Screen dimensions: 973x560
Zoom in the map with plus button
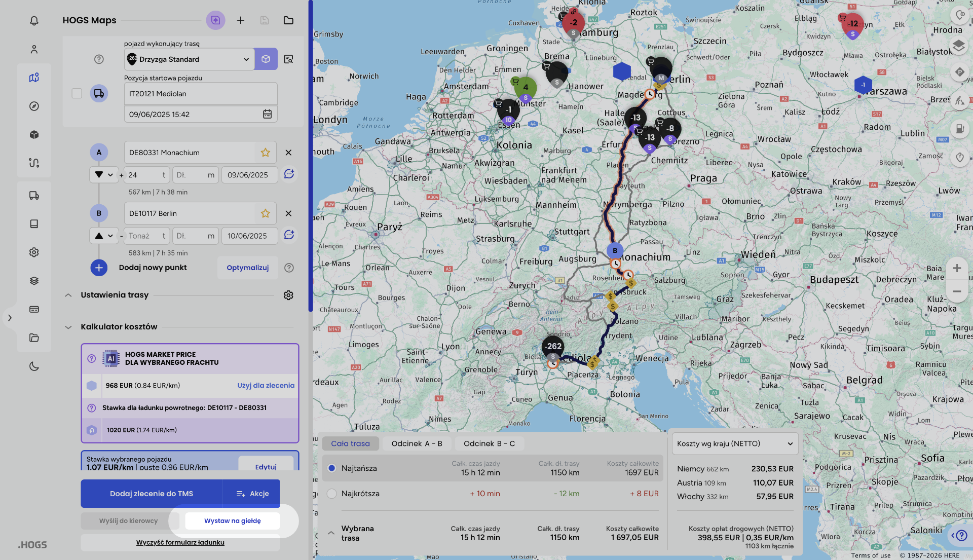tap(957, 268)
